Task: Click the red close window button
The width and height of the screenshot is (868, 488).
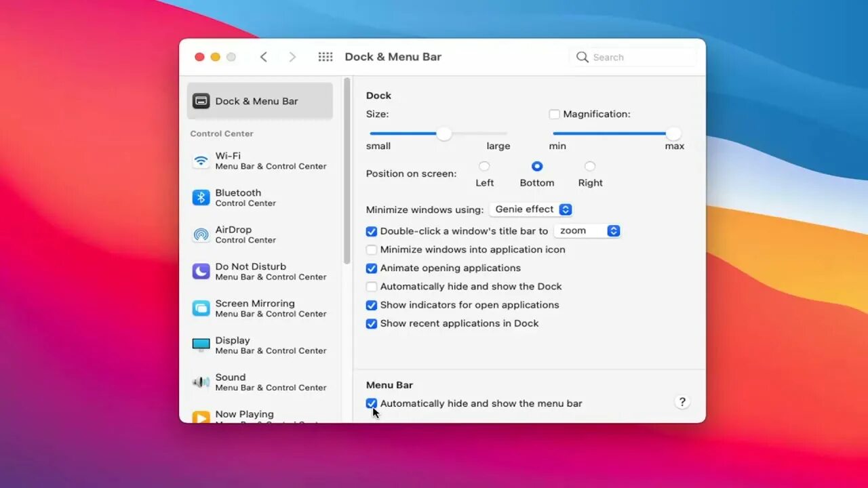Action: (x=199, y=57)
